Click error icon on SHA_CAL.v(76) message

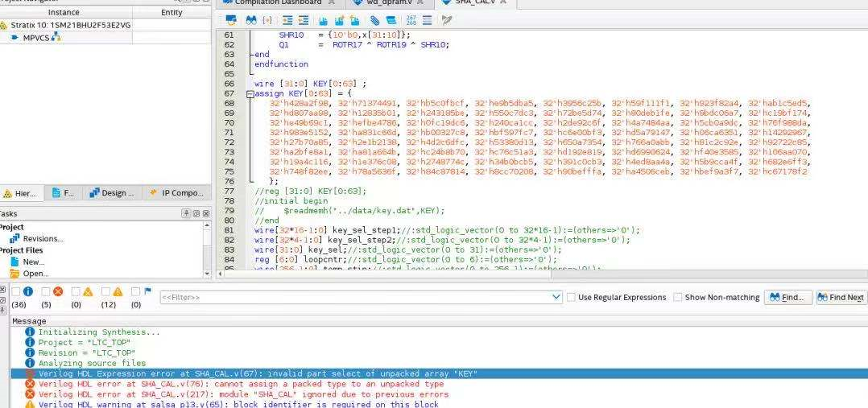30,384
